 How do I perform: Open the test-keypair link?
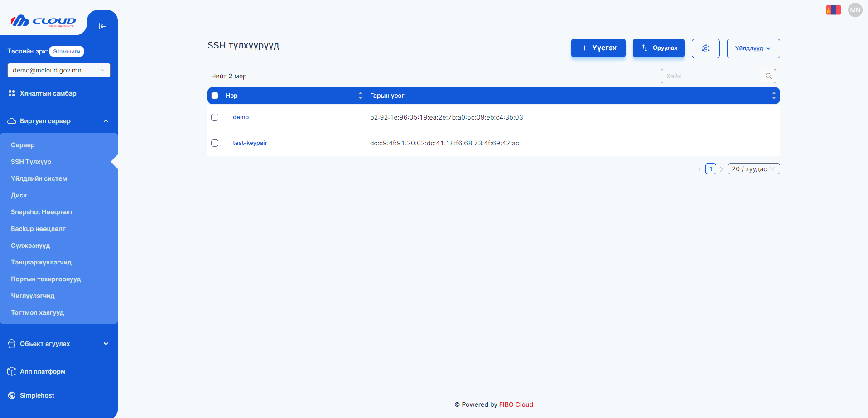pyautogui.click(x=250, y=143)
